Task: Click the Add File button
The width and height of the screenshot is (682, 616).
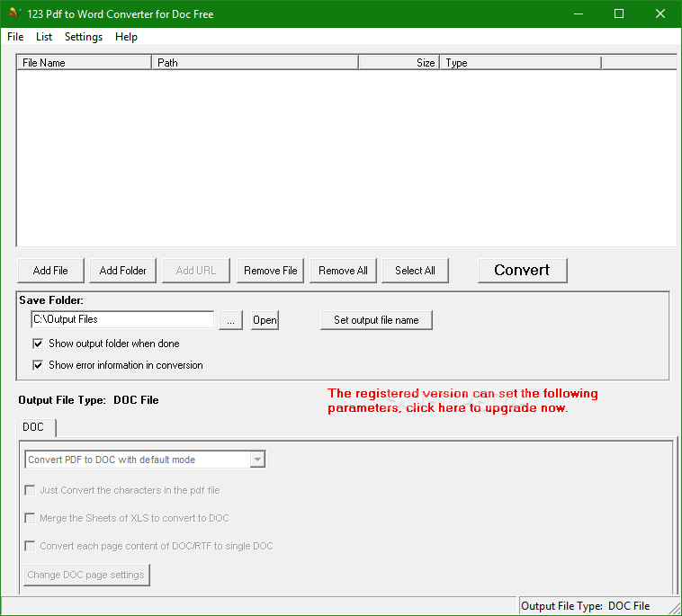Action: 50,271
